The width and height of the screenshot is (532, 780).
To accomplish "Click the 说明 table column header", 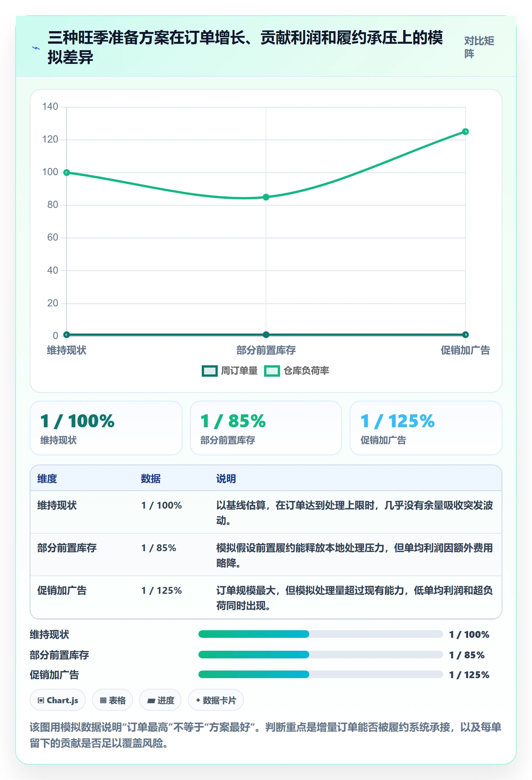I will coord(226,479).
